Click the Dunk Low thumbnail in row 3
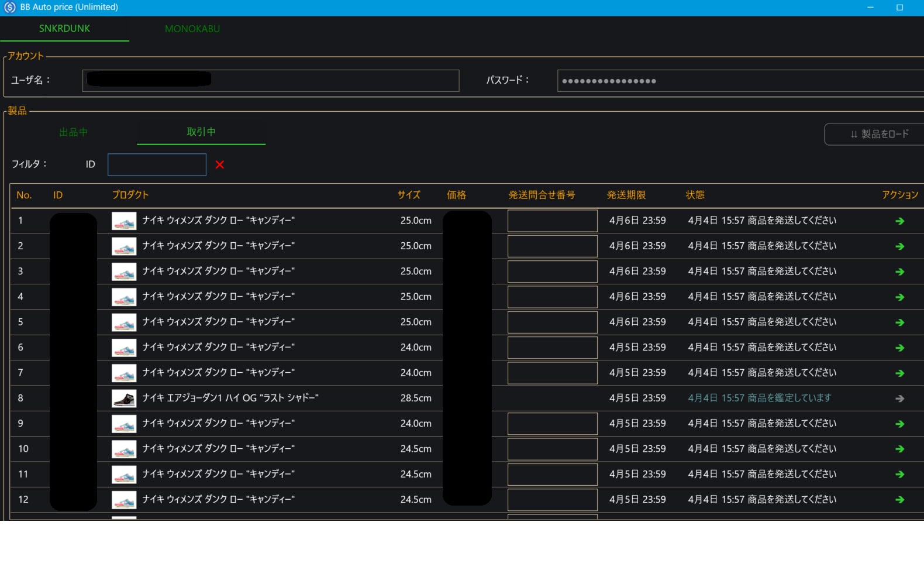Image resolution: width=924 pixels, height=584 pixels. click(124, 272)
